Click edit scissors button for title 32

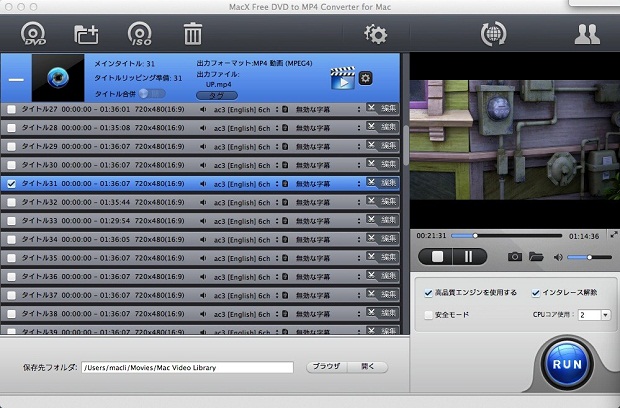[382, 202]
